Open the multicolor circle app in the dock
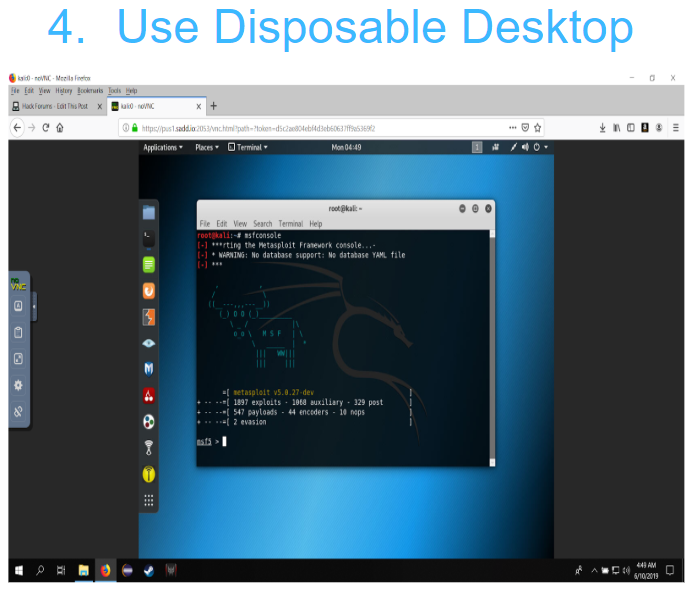 point(149,421)
